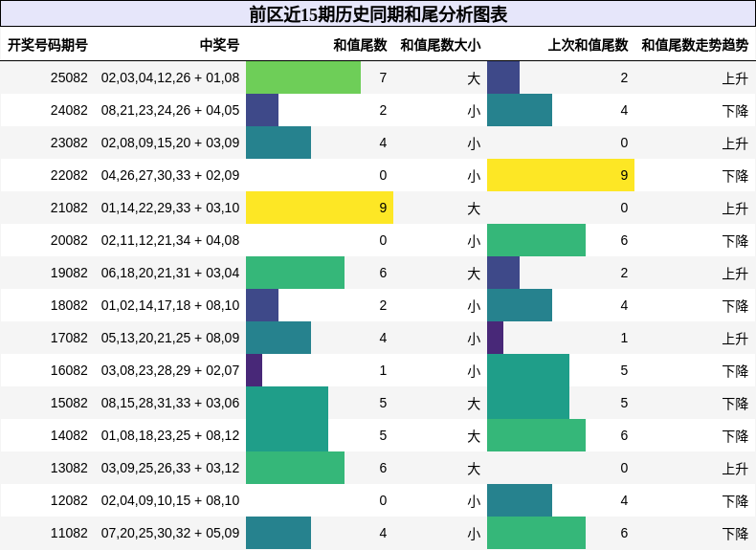756x550 pixels.
Task: Click winning numbers 01,02,14,17,18 + 08,10
Action: point(170,306)
